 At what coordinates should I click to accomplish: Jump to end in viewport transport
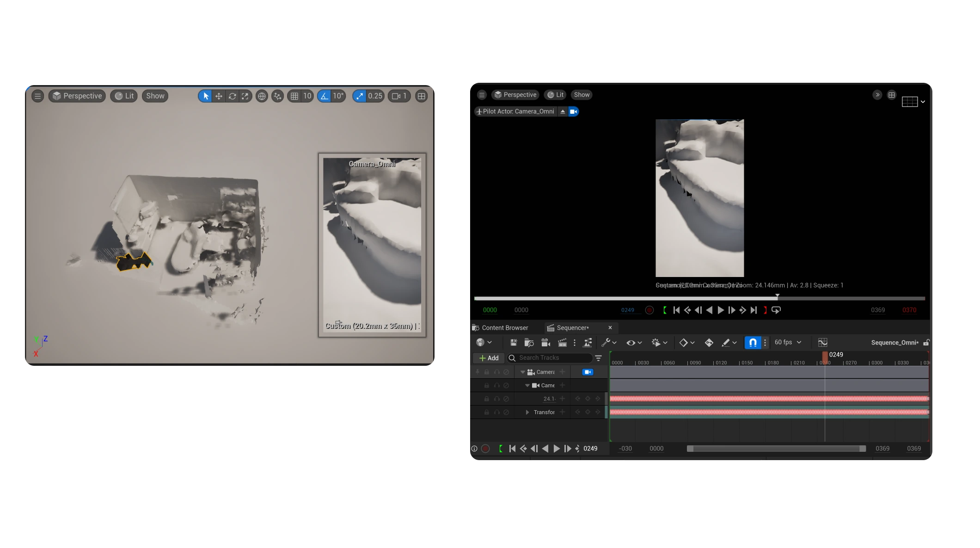754,310
